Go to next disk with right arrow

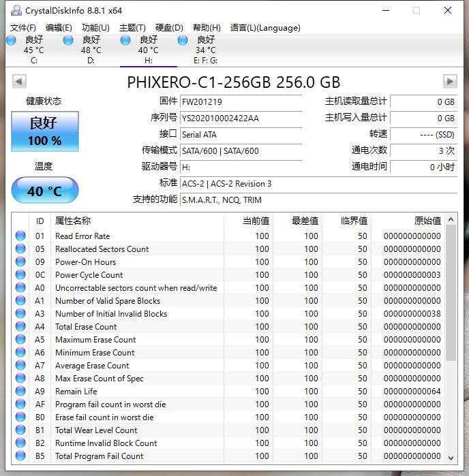click(x=450, y=81)
